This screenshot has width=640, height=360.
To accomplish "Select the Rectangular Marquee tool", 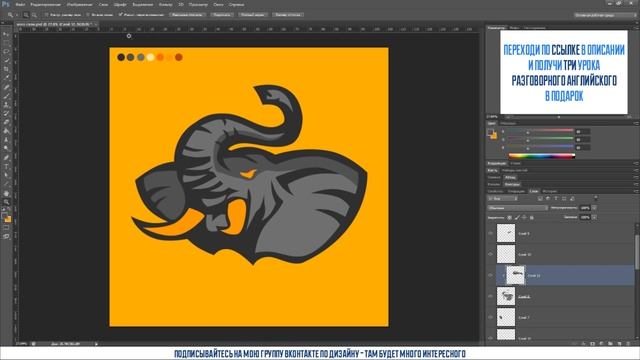I will tap(6, 43).
